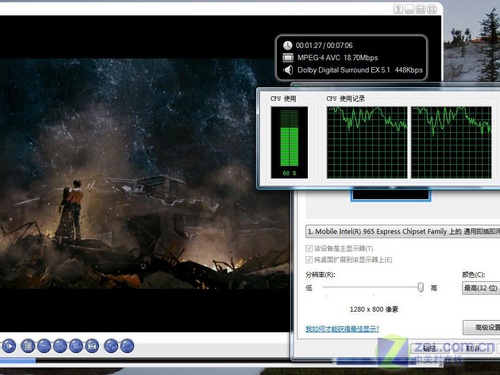Click the 确定 button in display settings
Image resolution: width=500 pixels, height=375 pixels.
[x=429, y=348]
